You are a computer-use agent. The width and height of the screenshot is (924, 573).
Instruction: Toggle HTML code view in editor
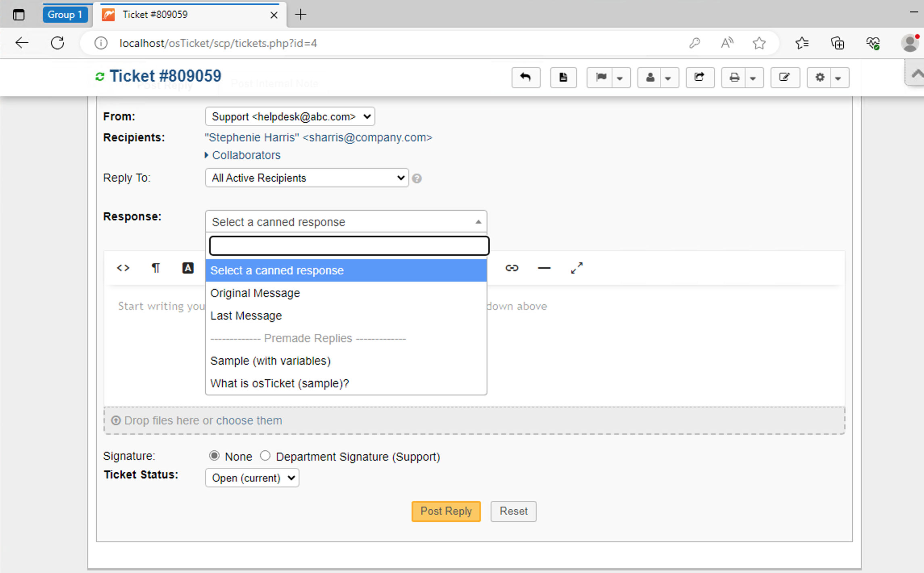pyautogui.click(x=123, y=268)
